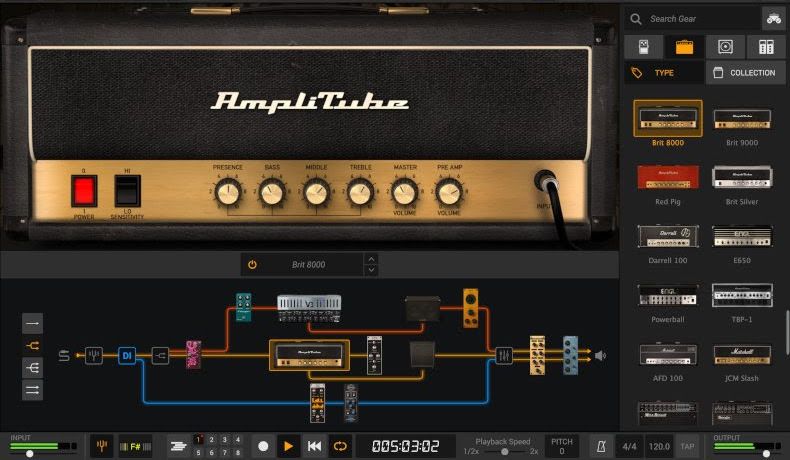This screenshot has height=460, width=790.
Task: Select the DI block in the signal chain
Action: coord(127,356)
